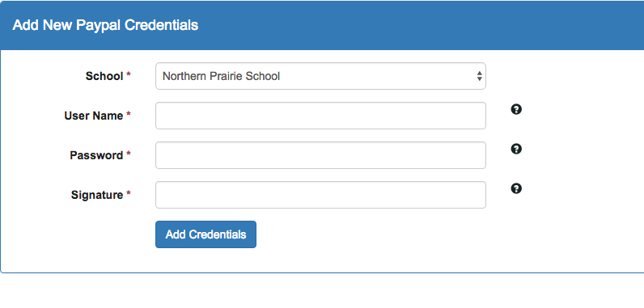
Task: Click the School field label
Action: 104,76
